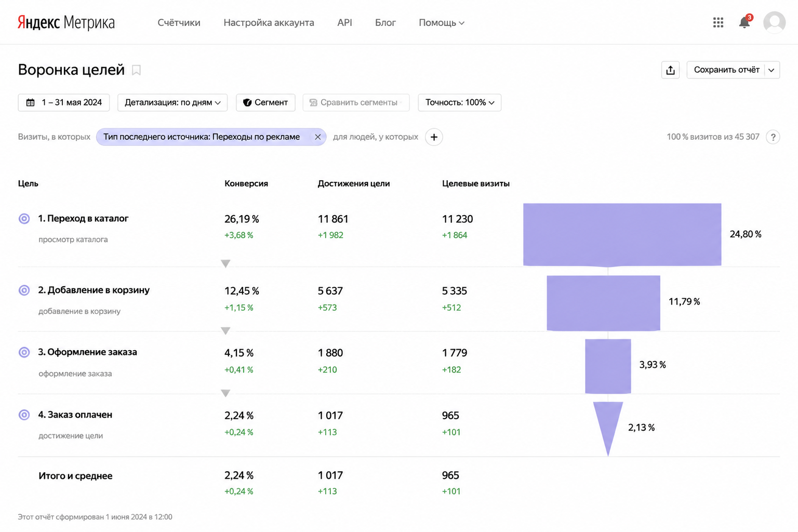Open the question mark help icon
798x532 pixels.
click(x=773, y=137)
